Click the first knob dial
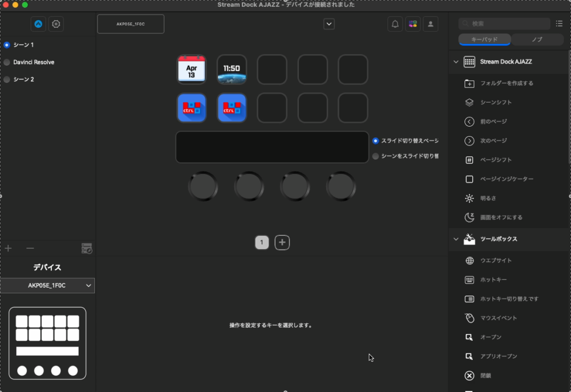The width and height of the screenshot is (571, 392). (x=203, y=187)
